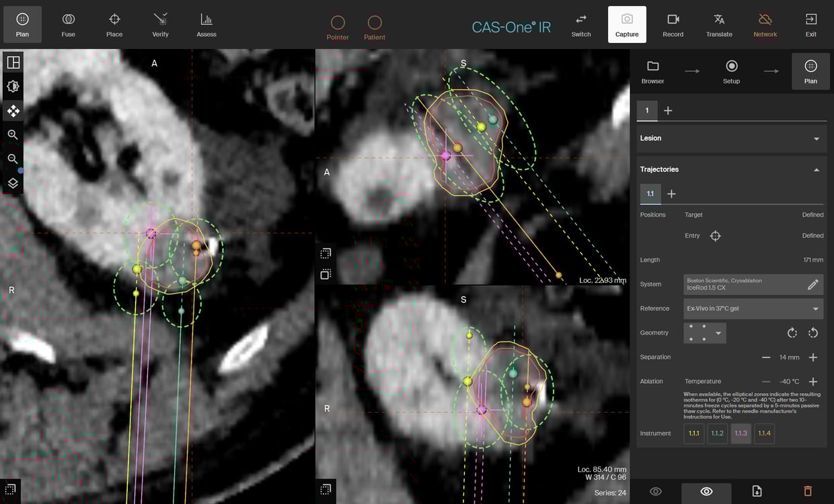Click the Target position Defined status

click(x=812, y=215)
